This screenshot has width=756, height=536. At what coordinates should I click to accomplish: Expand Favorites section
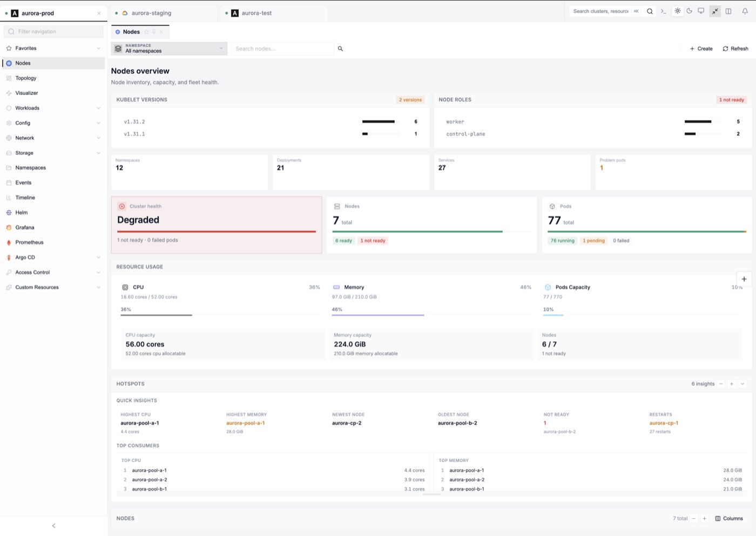click(53, 49)
